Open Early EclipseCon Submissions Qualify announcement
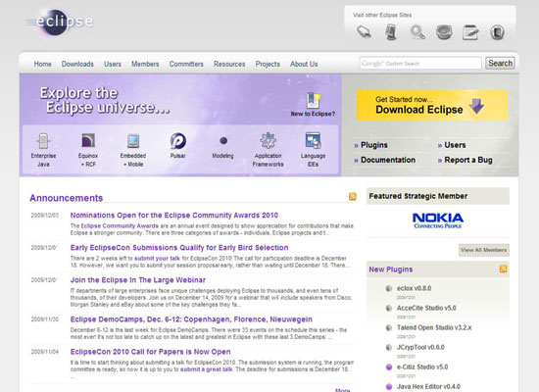The height and width of the screenshot is (392, 539). pos(179,248)
